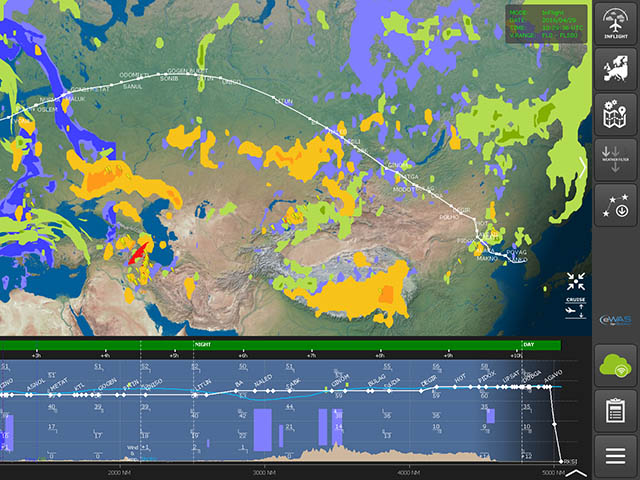The width and height of the screenshot is (640, 480).
Task: Select the DAY label on the green timeline
Action: coord(529,344)
